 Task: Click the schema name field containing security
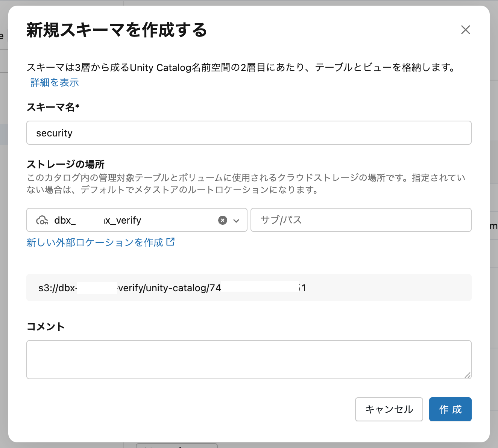pos(249,133)
